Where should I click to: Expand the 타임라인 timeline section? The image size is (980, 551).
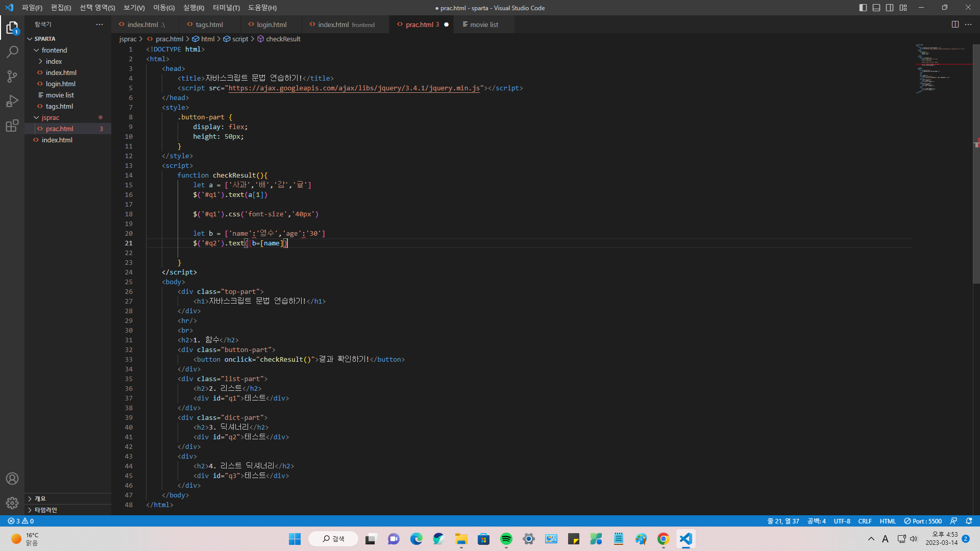68,510
